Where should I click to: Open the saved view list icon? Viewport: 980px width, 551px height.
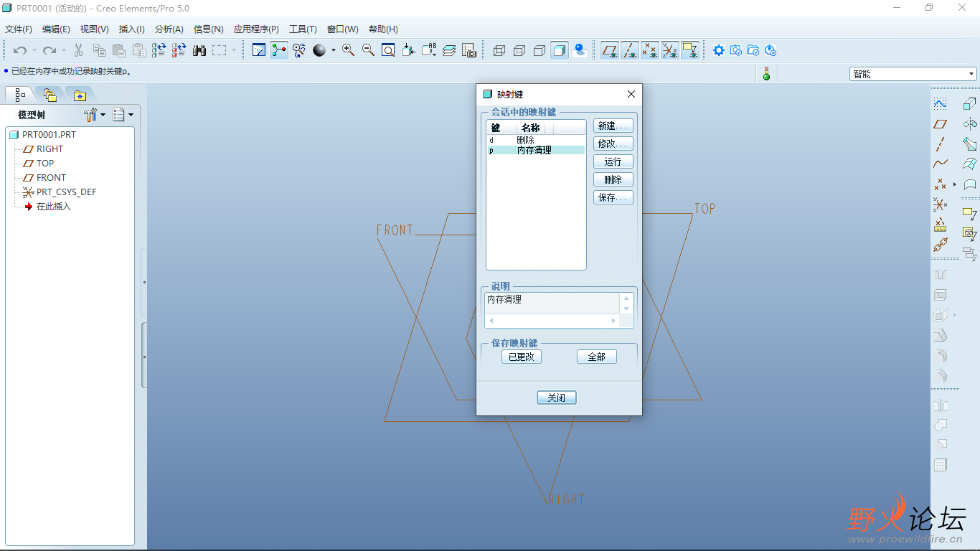click(x=429, y=50)
